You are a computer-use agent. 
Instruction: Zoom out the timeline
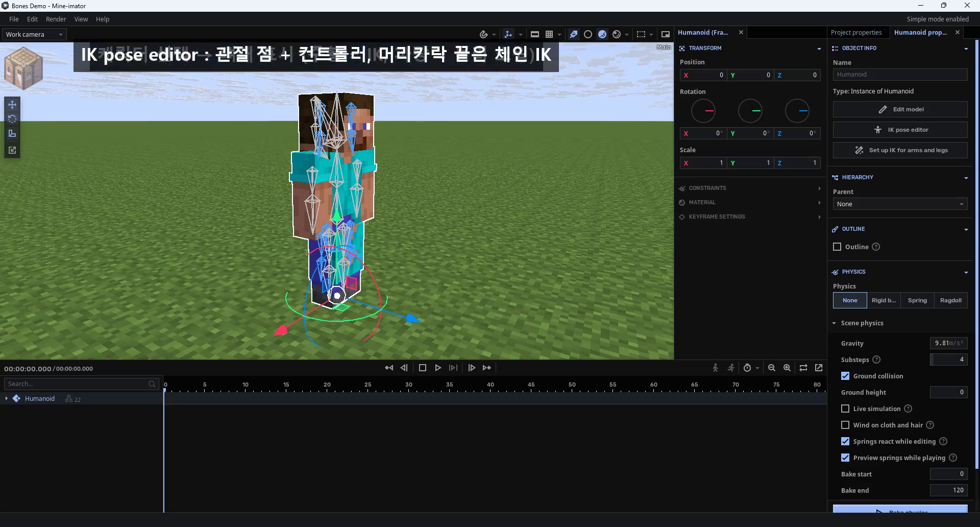(x=772, y=368)
